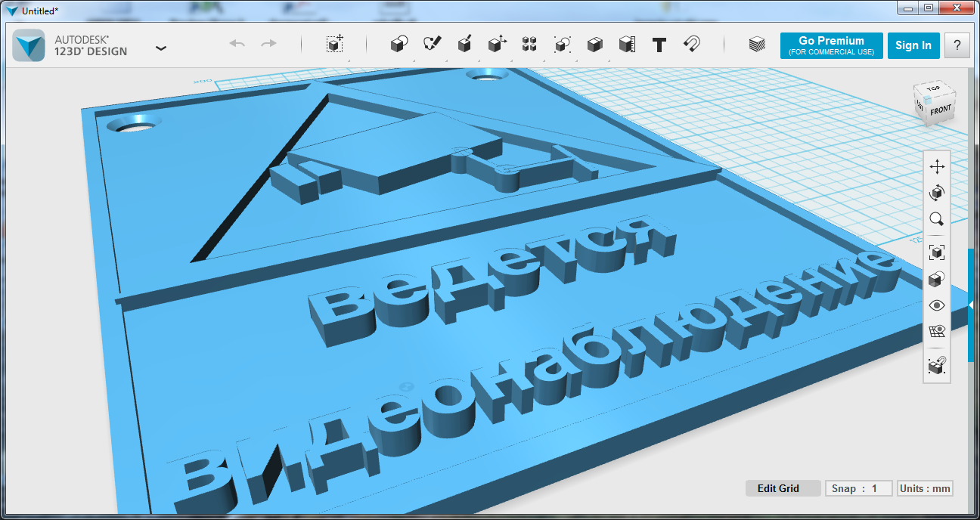980x520 pixels.
Task: Open the Materials panel
Action: pyautogui.click(x=757, y=44)
